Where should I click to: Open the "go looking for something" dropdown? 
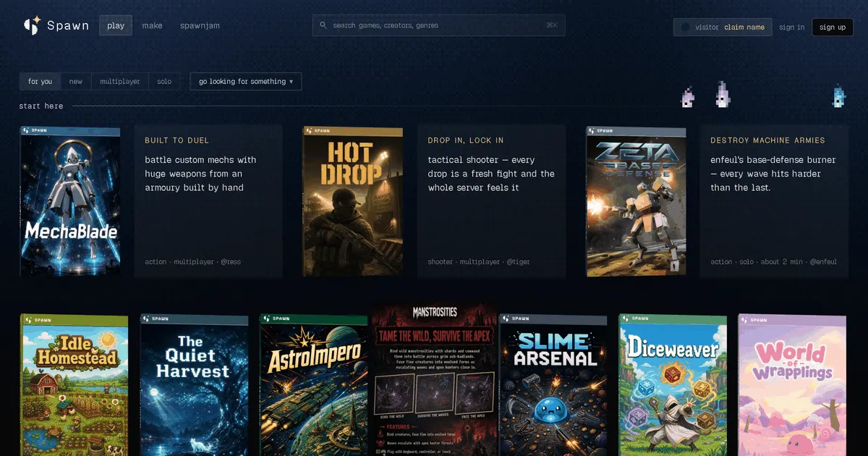[x=246, y=82]
